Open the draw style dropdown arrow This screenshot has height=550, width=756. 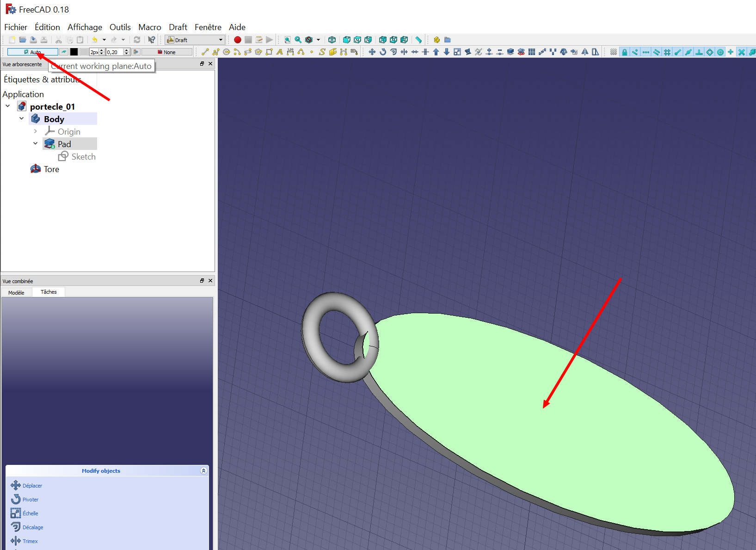click(318, 40)
